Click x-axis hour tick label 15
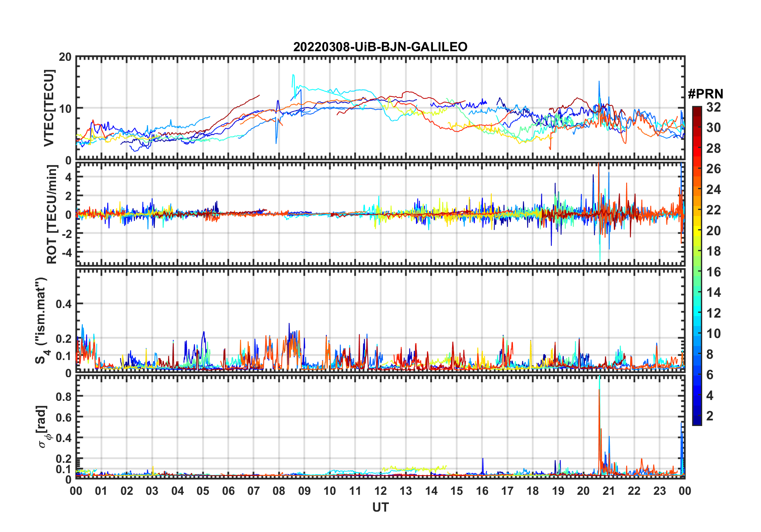761x532 pixels. [x=457, y=491]
